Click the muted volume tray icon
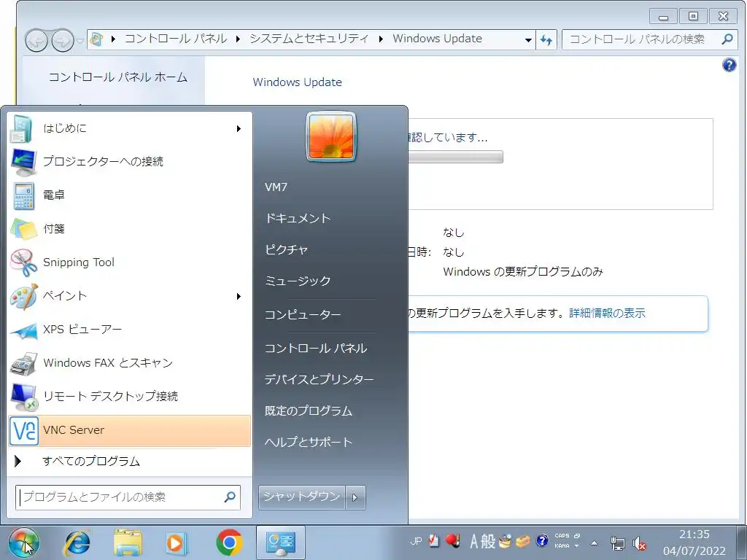 click(x=639, y=542)
